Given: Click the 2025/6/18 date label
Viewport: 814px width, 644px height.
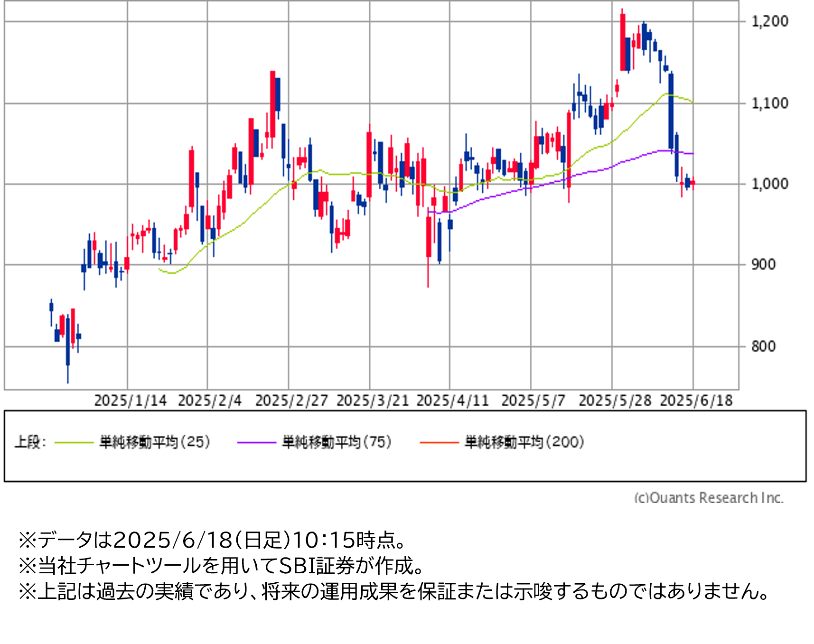Looking at the screenshot, I should 696,401.
